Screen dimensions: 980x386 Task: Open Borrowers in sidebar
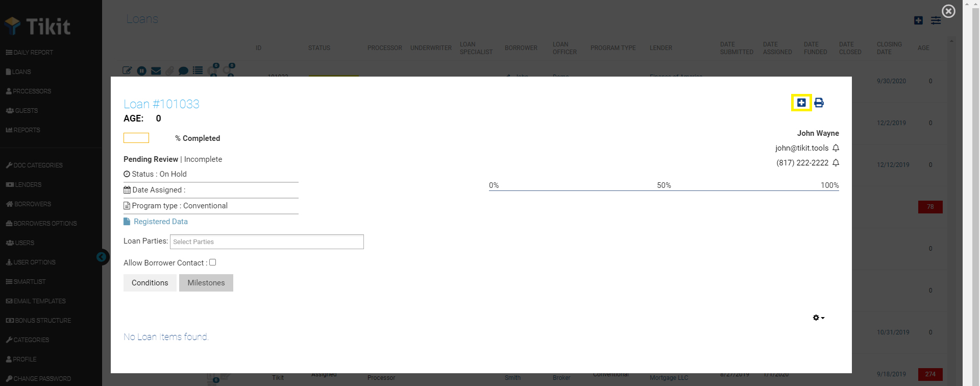29,204
